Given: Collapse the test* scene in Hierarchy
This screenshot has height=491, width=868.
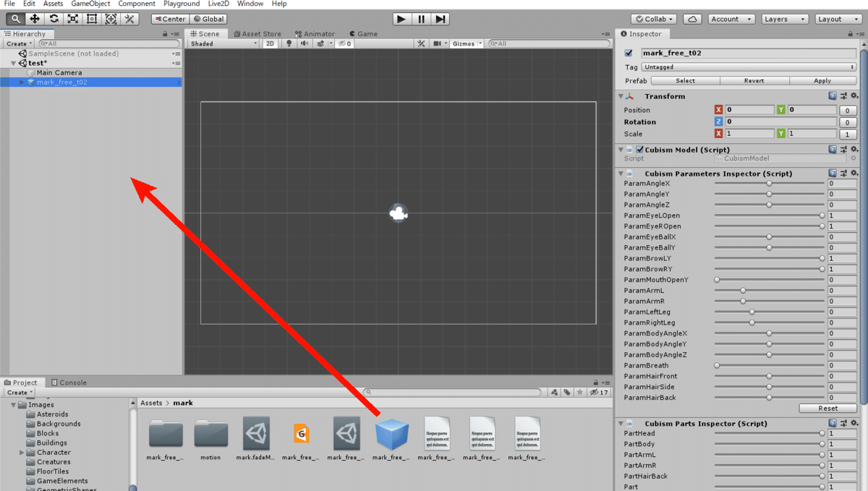Looking at the screenshot, I should pos(14,63).
